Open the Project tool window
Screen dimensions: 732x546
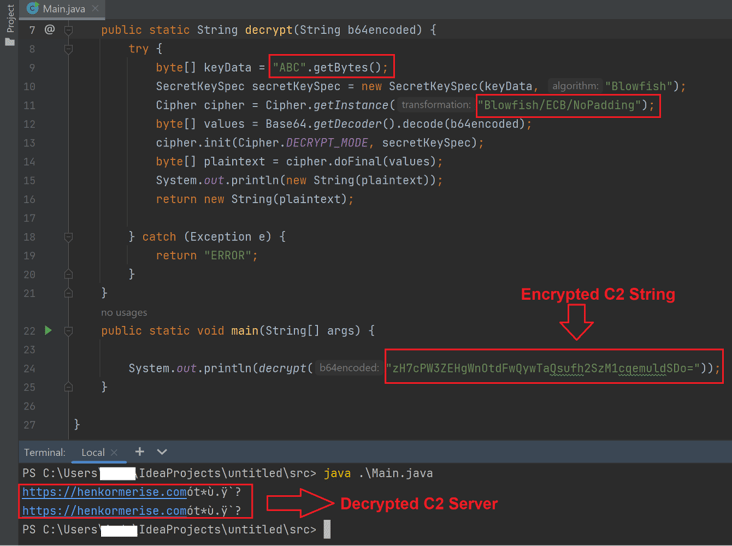[x=10, y=24]
